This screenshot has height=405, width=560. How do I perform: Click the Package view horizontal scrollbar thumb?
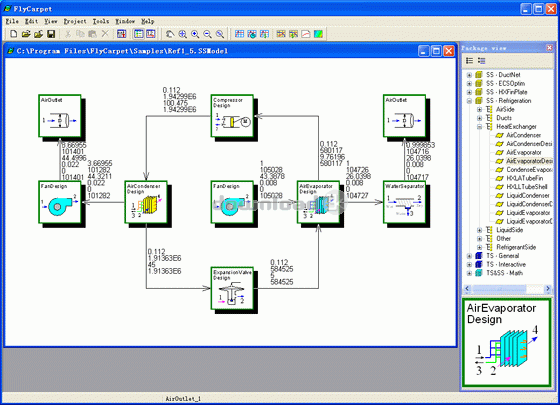click(500, 288)
